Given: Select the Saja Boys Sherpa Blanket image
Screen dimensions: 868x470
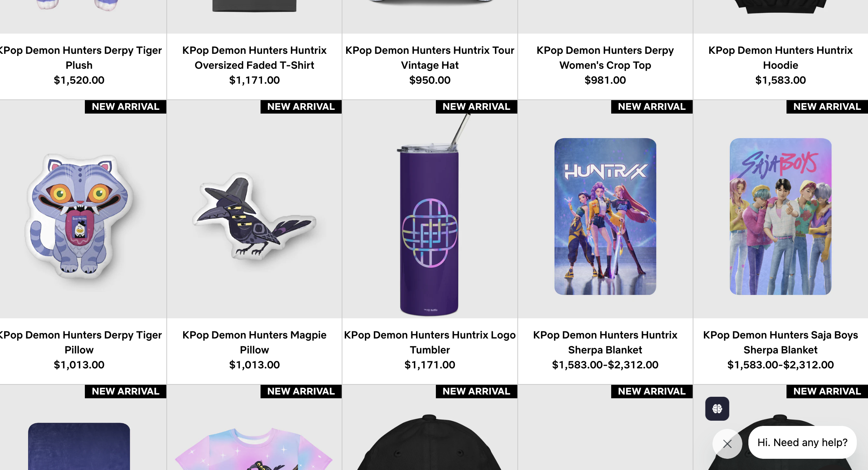Looking at the screenshot, I should pos(781,216).
